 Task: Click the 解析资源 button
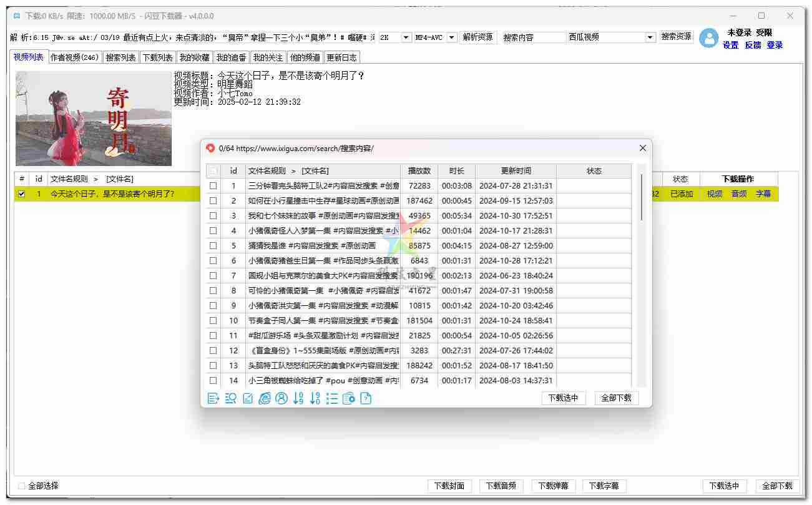point(478,37)
